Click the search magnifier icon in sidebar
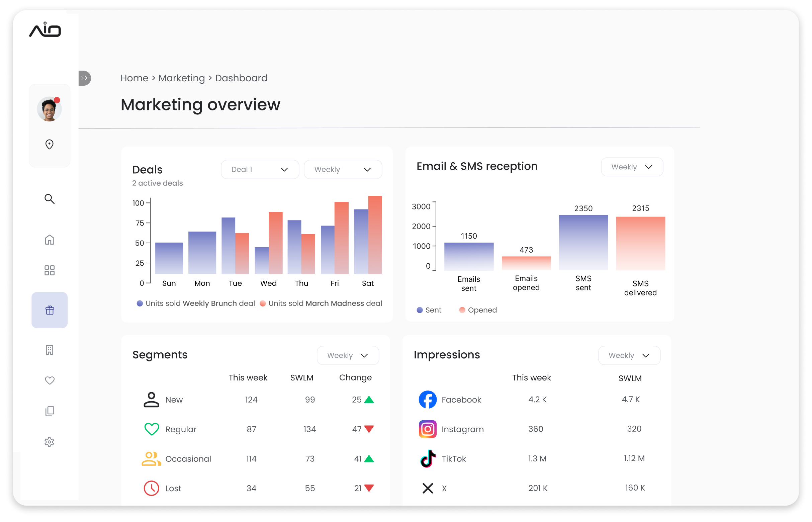 pyautogui.click(x=50, y=199)
